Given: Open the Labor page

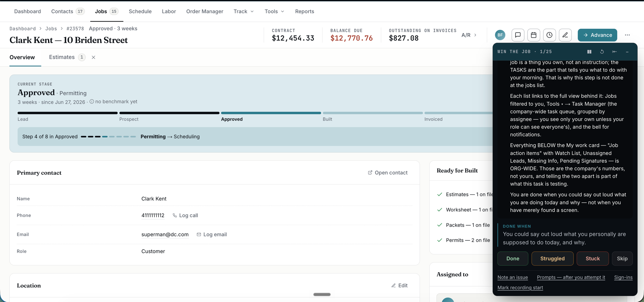Looking at the screenshot, I should (169, 11).
